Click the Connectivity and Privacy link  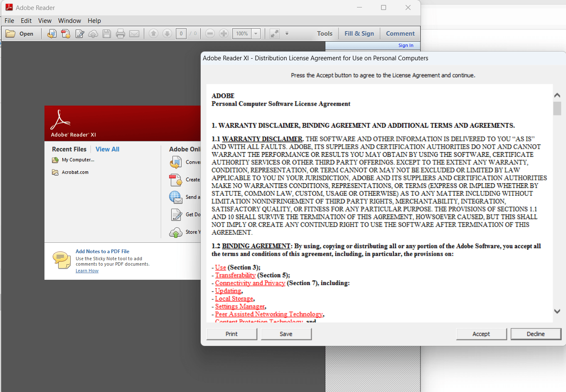[250, 283]
